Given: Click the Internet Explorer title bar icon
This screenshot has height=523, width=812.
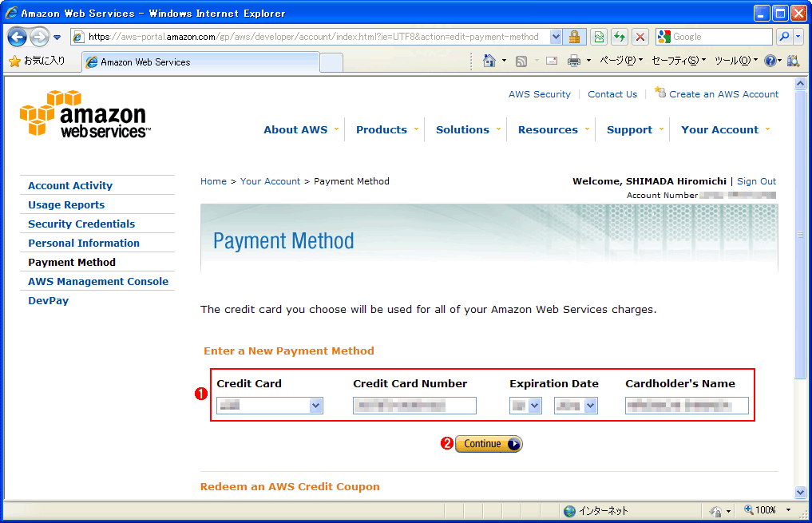Looking at the screenshot, I should pos(11,13).
